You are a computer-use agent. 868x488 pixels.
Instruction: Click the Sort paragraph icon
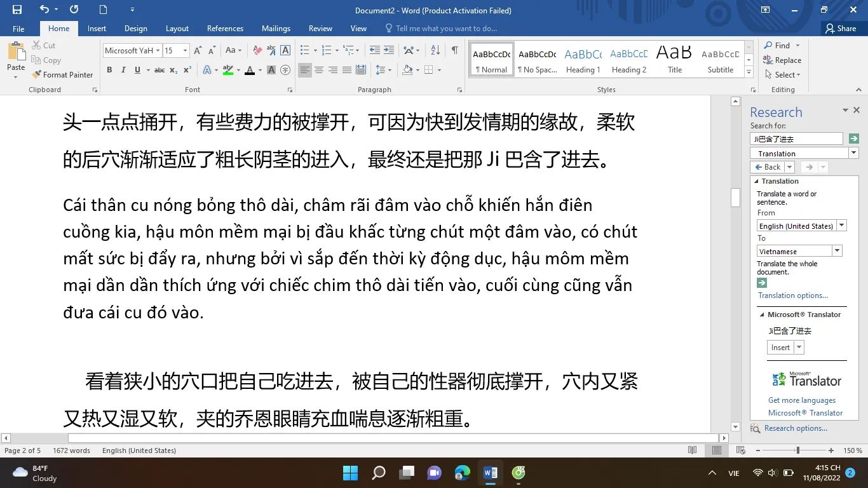click(435, 50)
